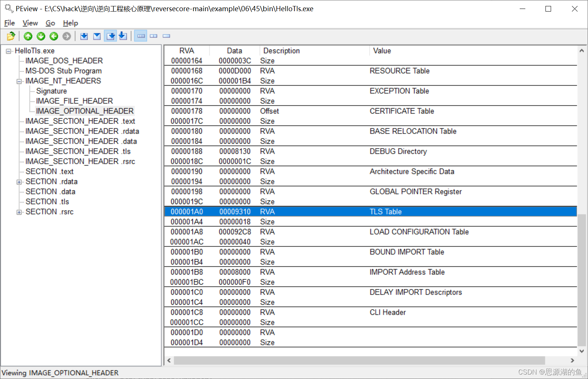Toggle the single-segment width view button
This screenshot has height=379, width=588.
point(166,36)
